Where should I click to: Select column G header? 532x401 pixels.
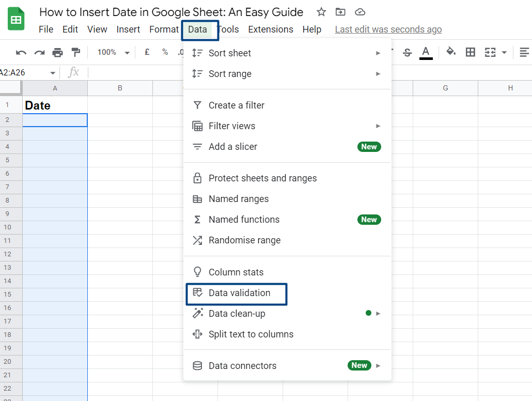(x=445, y=88)
